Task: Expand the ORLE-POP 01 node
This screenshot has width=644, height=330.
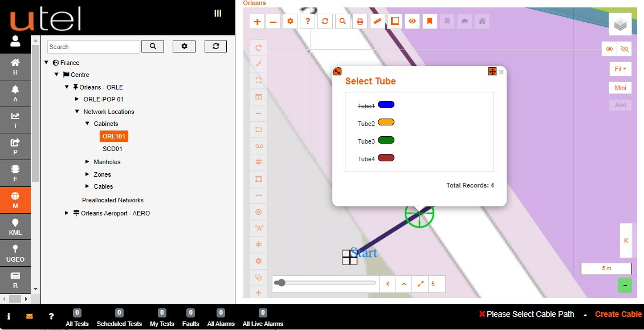Action: (x=77, y=99)
